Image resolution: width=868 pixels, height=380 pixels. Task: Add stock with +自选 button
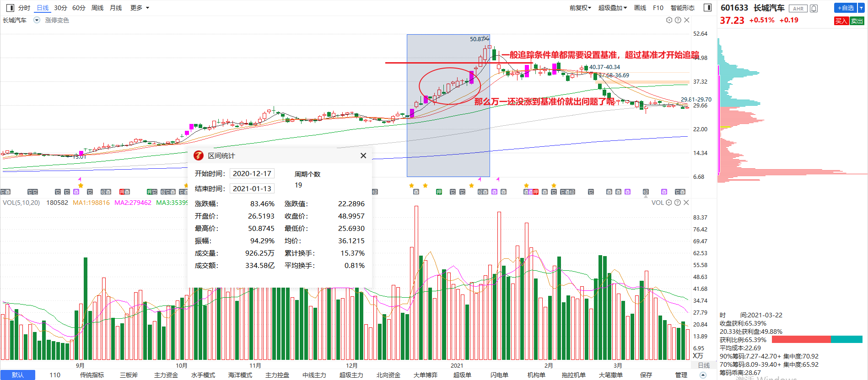(846, 8)
